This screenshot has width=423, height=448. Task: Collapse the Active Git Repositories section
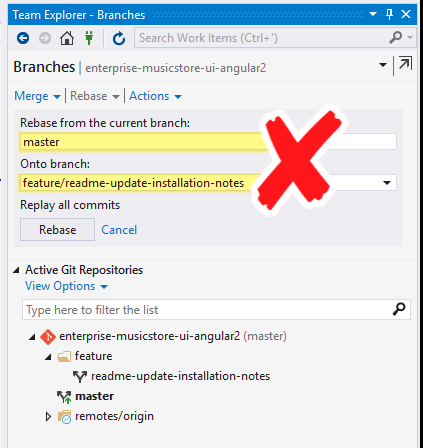16,270
